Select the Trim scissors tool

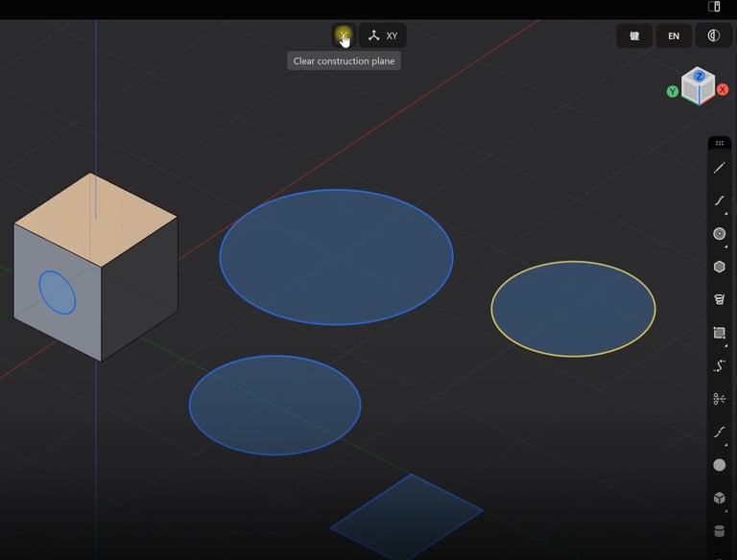coord(719,399)
